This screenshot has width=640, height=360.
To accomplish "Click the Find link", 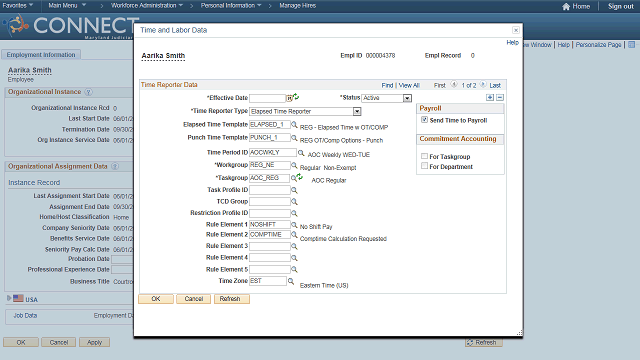I will click(387, 85).
